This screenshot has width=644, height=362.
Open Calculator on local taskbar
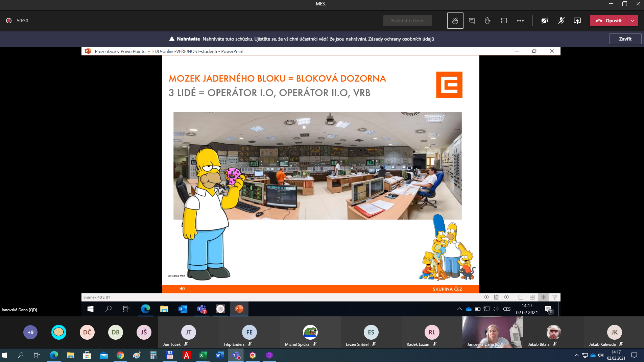(x=153, y=355)
